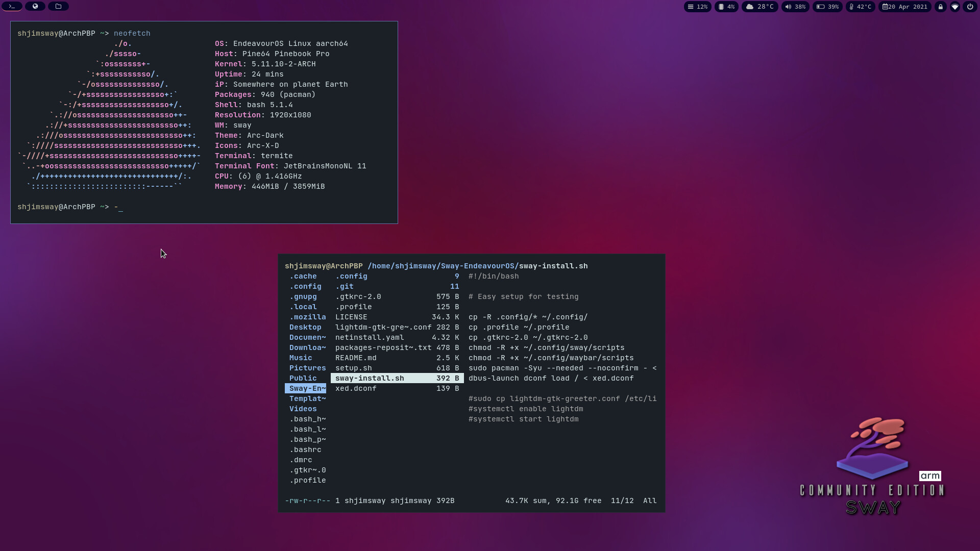Select the LICENSE file row
Screen dimensions: 980x551
point(397,317)
